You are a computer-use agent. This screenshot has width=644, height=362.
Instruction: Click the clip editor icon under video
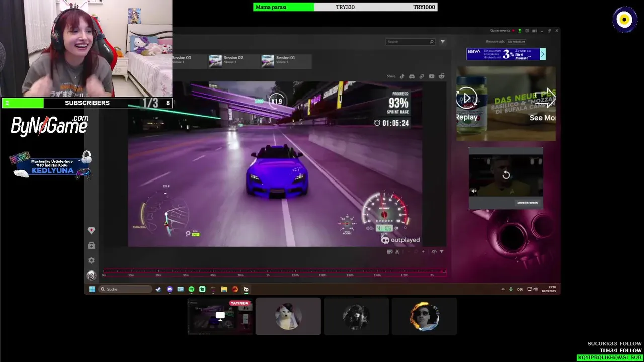(x=389, y=252)
